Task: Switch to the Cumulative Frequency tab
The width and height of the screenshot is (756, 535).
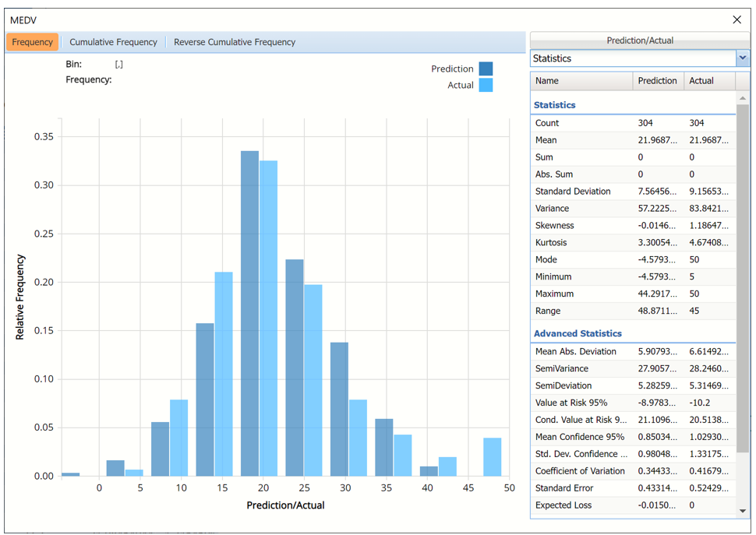Action: click(x=113, y=42)
